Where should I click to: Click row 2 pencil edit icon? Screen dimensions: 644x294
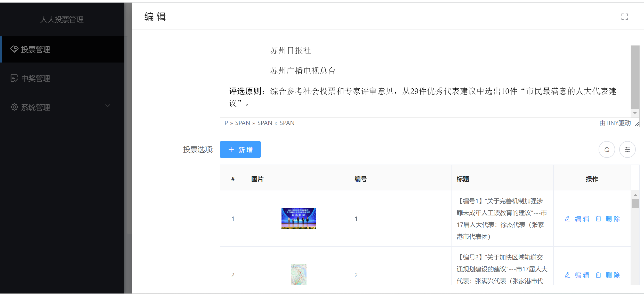568,275
